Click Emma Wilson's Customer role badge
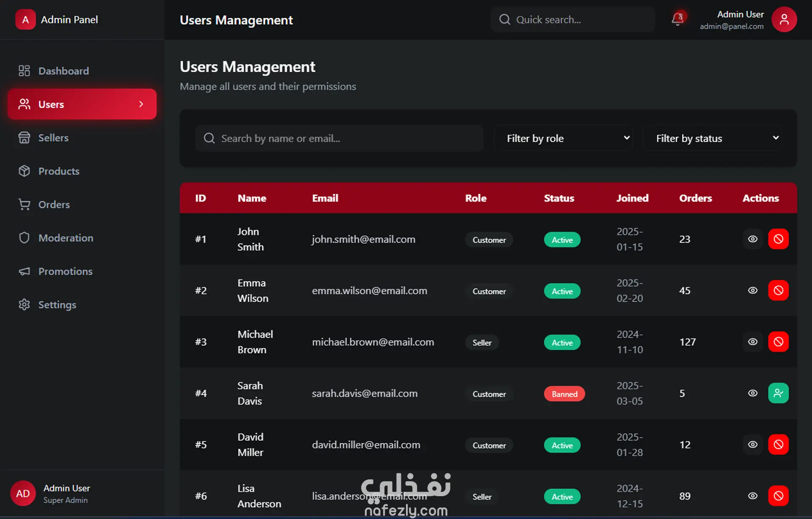Image resolution: width=812 pixels, height=519 pixels. [489, 291]
